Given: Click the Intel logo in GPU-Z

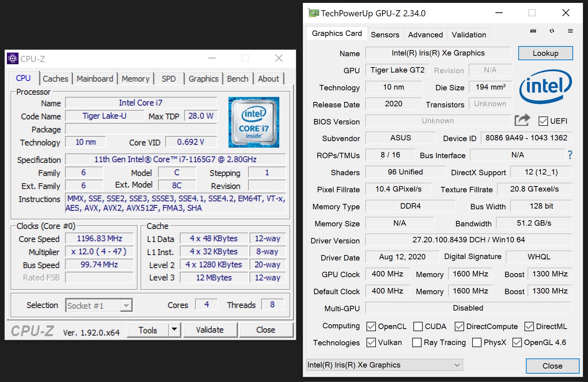Looking at the screenshot, I should coord(545,86).
